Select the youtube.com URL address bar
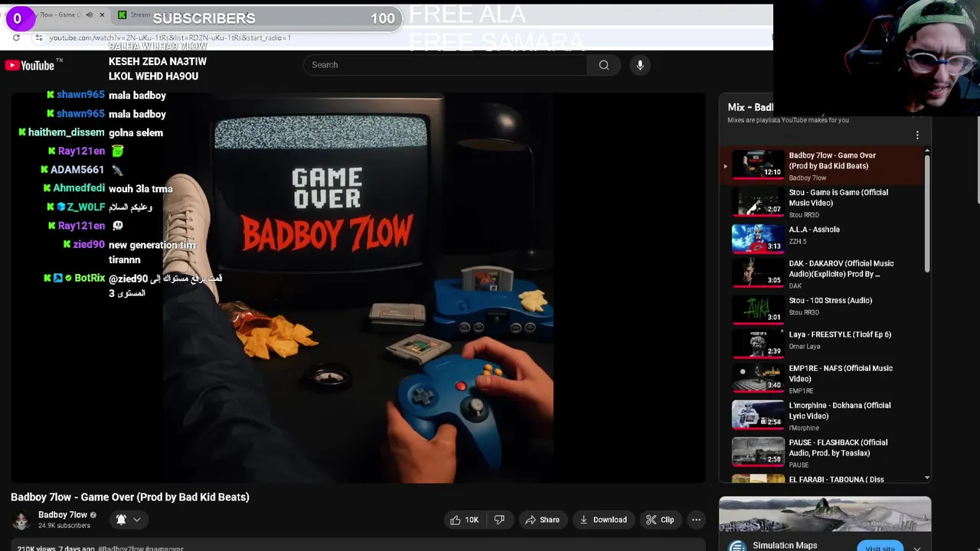This screenshot has height=551, width=980. [x=170, y=37]
